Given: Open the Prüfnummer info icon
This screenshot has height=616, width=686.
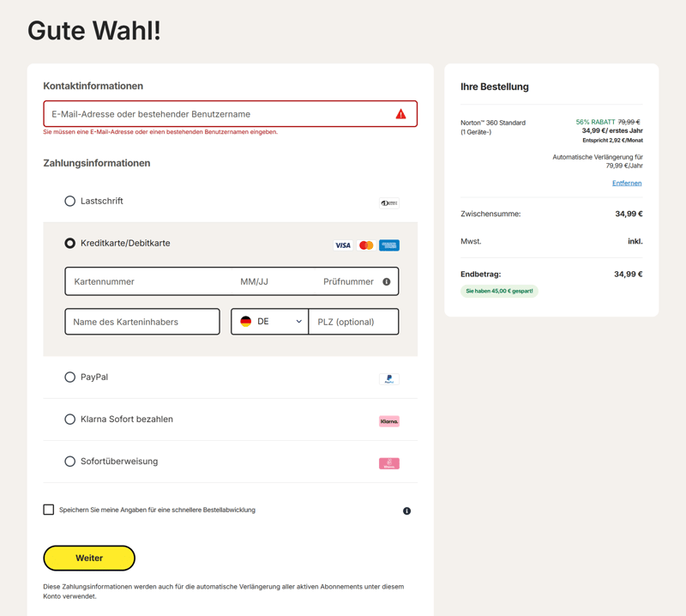Looking at the screenshot, I should [x=387, y=281].
